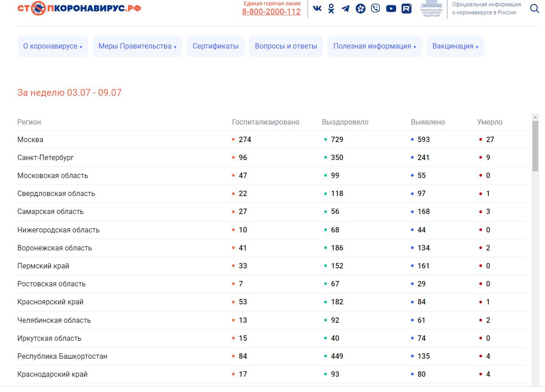Expand the О коронавирусе dropdown menu

53,46
